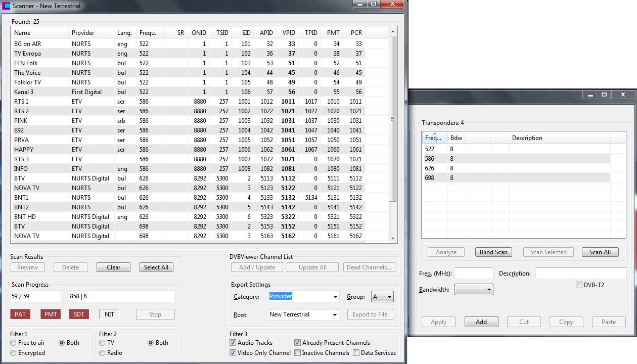Click the Scan All button
Screen dimensions: 637x364
[600, 252]
